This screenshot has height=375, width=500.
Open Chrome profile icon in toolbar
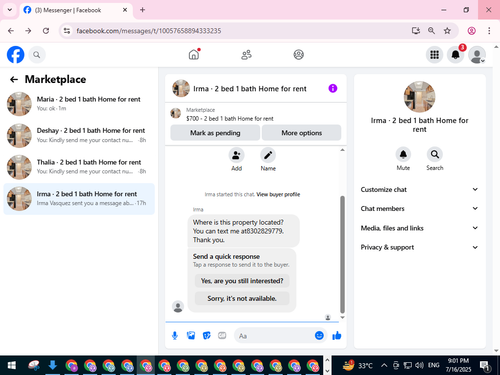pos(471,31)
